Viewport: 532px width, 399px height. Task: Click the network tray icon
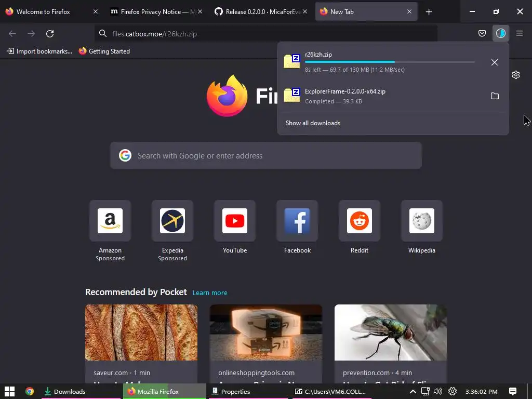point(425,392)
